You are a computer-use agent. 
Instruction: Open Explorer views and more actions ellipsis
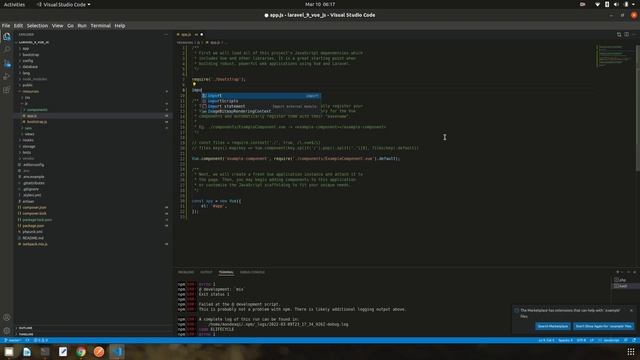tap(166, 35)
